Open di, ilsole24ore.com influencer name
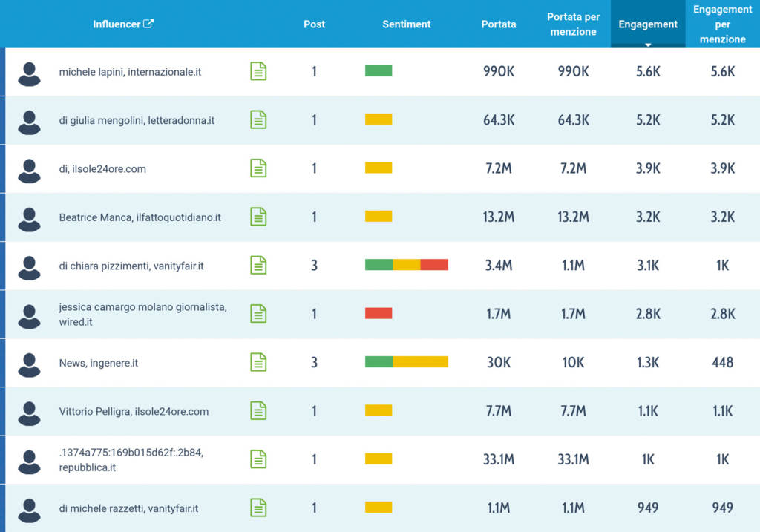The width and height of the screenshot is (760, 532). pyautogui.click(x=102, y=168)
